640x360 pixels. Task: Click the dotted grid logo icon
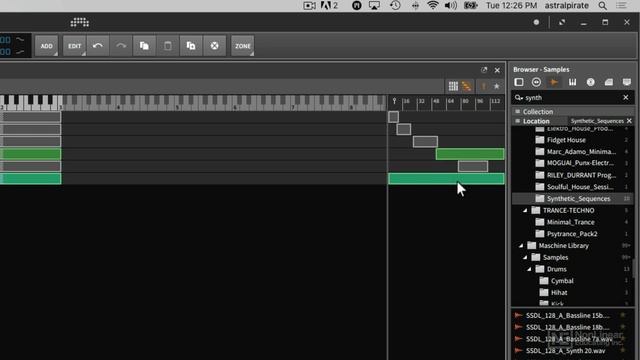pyautogui.click(x=80, y=22)
